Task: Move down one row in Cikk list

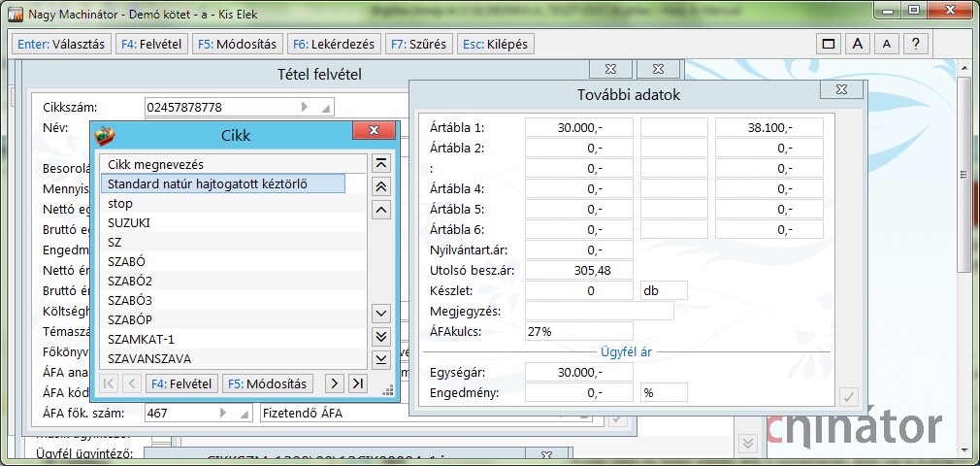Action: pos(380,313)
